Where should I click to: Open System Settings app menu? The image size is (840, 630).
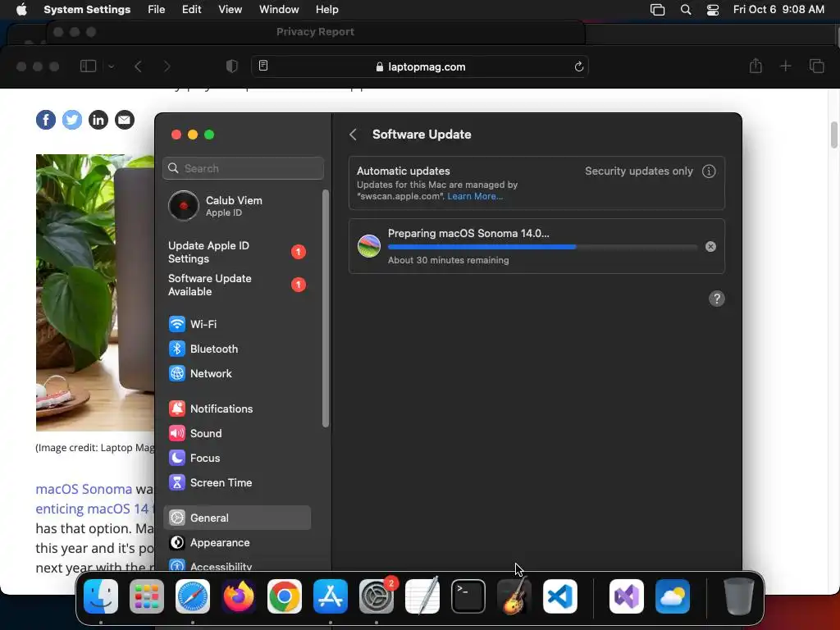click(x=87, y=10)
